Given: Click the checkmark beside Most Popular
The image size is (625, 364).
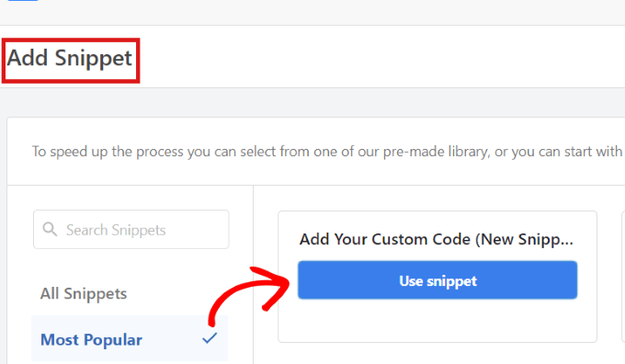Looking at the screenshot, I should pos(210,338).
